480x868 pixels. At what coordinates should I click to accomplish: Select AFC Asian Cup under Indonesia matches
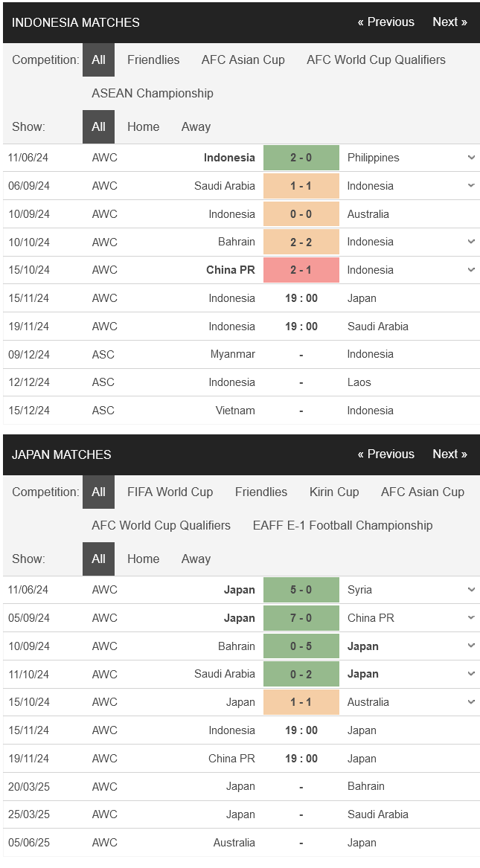coord(243,60)
